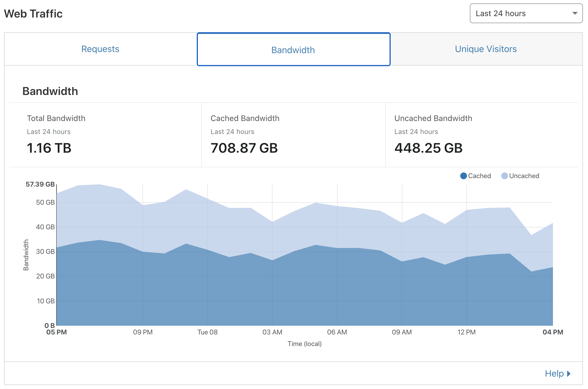Click the 708.87 GB cached bandwidth value

[x=244, y=148]
